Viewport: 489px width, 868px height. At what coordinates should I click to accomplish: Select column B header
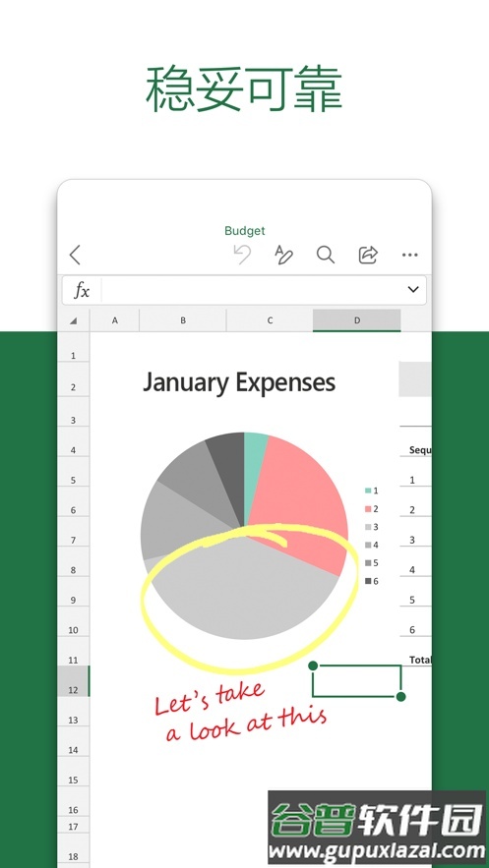[183, 320]
